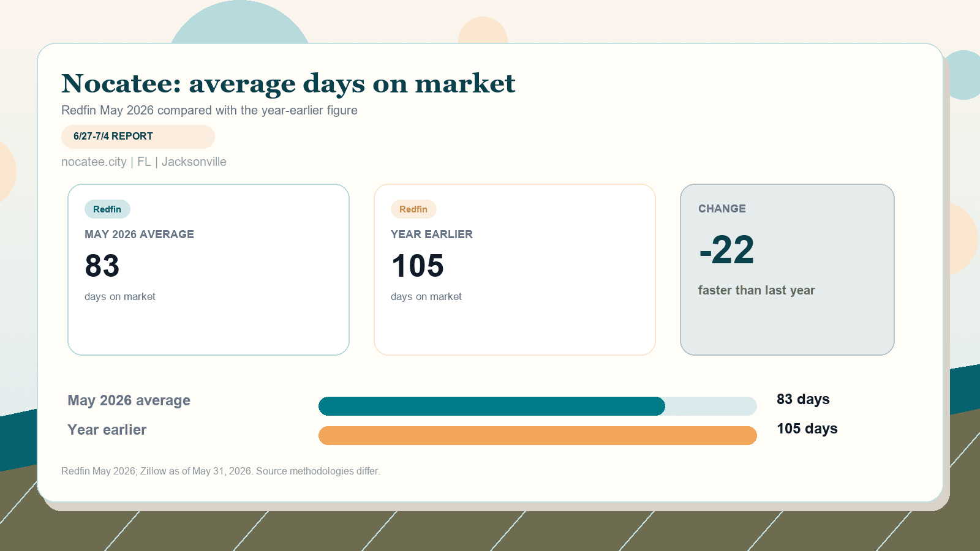The width and height of the screenshot is (980, 551).
Task: Click the orange Year earlier progress bar
Action: (538, 435)
